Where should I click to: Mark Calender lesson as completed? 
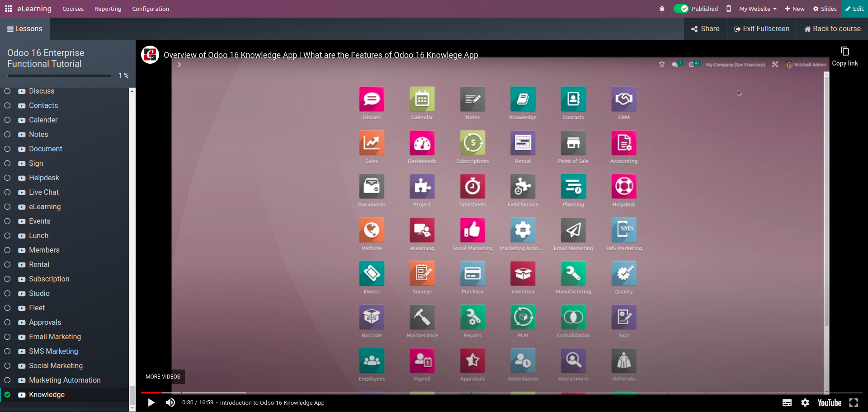(x=7, y=120)
